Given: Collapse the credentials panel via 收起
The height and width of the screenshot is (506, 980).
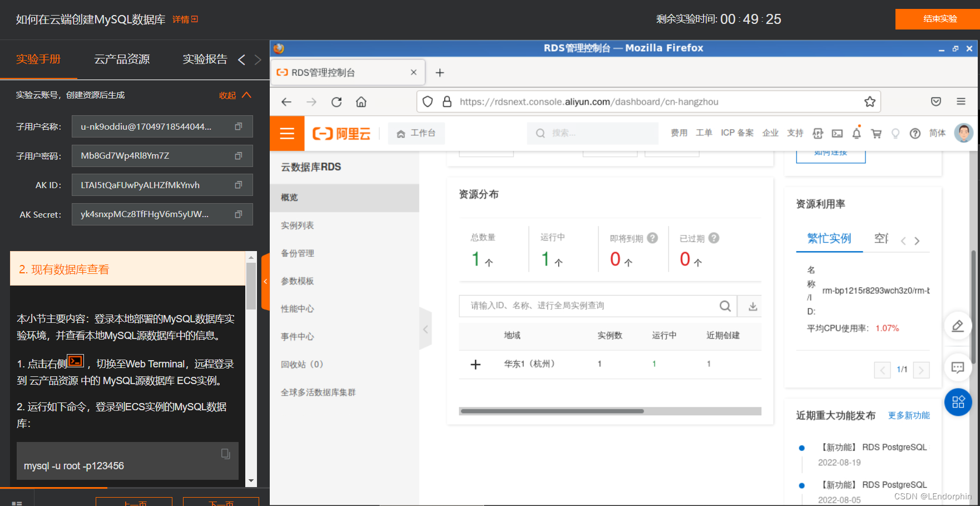Looking at the screenshot, I should click(x=235, y=95).
